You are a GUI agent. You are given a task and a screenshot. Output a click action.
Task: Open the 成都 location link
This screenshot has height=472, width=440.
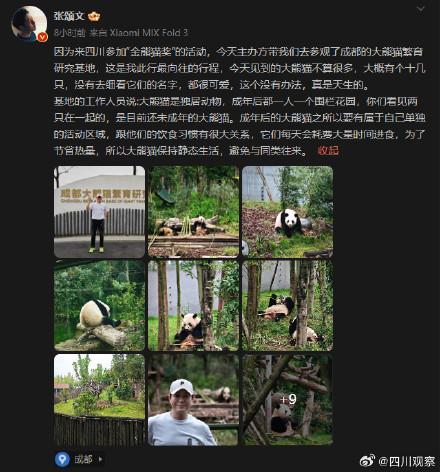[83, 459]
